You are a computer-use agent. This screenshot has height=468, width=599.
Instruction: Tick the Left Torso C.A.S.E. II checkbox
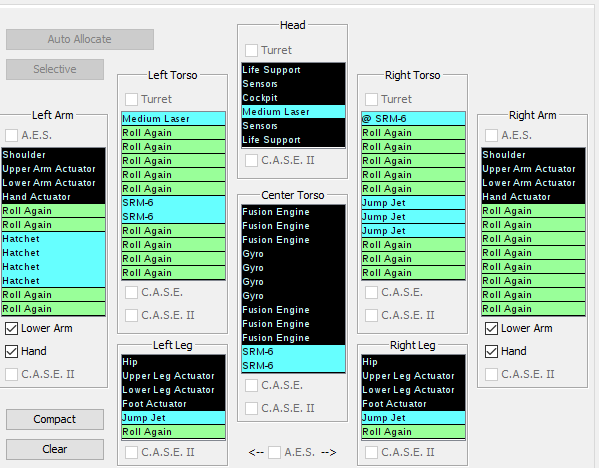pyautogui.click(x=131, y=315)
